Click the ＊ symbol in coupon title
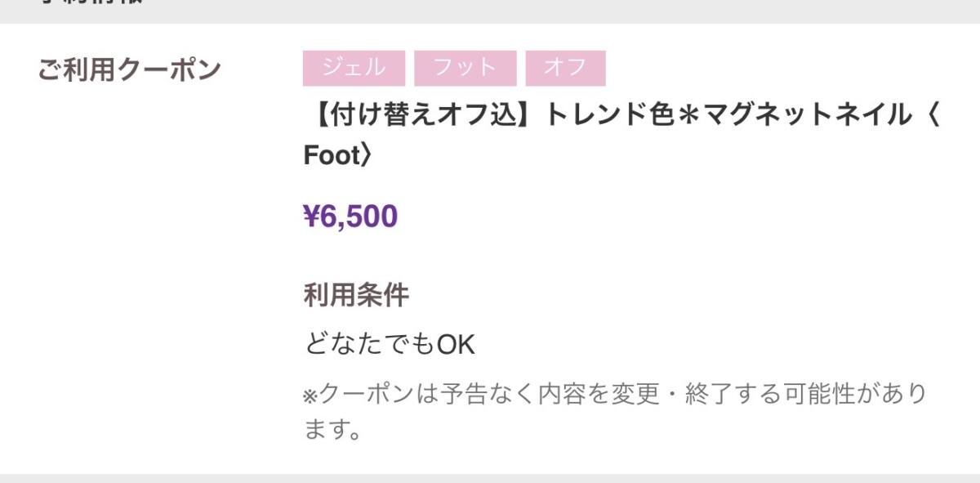 694,116
